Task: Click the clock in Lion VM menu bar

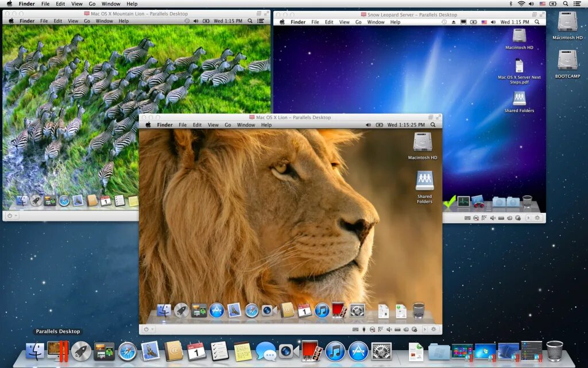Action: pyautogui.click(x=406, y=125)
